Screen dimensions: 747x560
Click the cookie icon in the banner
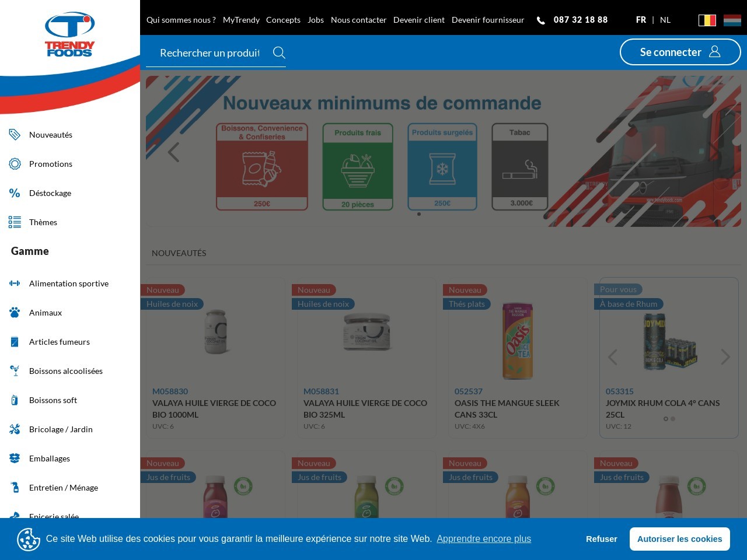click(29, 539)
